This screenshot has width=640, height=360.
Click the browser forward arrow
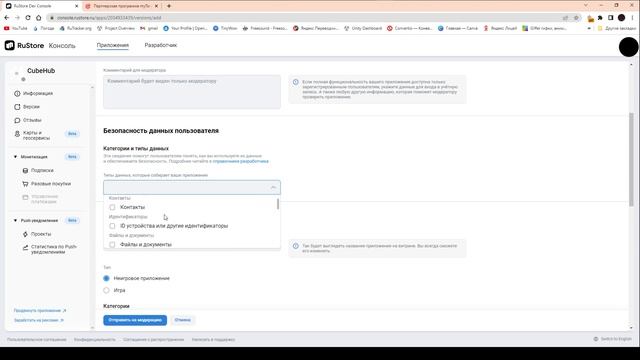(x=17, y=18)
